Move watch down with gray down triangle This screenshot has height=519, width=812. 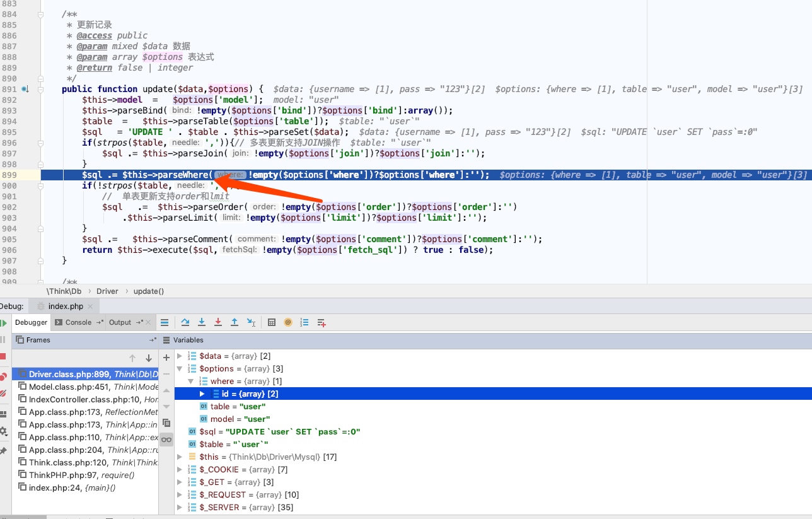166,407
